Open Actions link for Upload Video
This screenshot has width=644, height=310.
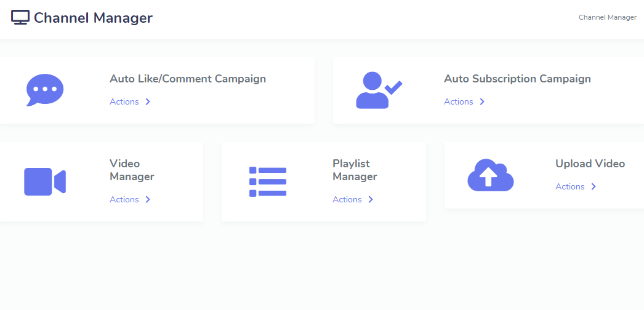tap(570, 186)
